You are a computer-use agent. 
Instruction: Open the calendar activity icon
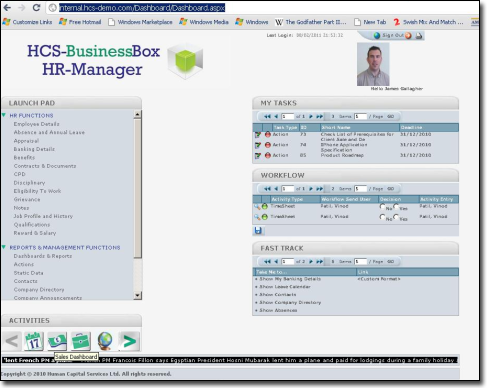click(x=34, y=341)
